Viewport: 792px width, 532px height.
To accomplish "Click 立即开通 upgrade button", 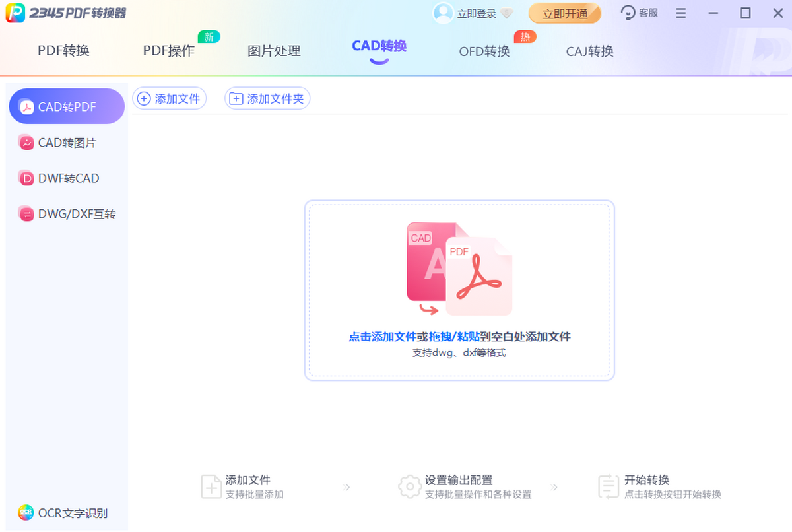I will 565,14.
